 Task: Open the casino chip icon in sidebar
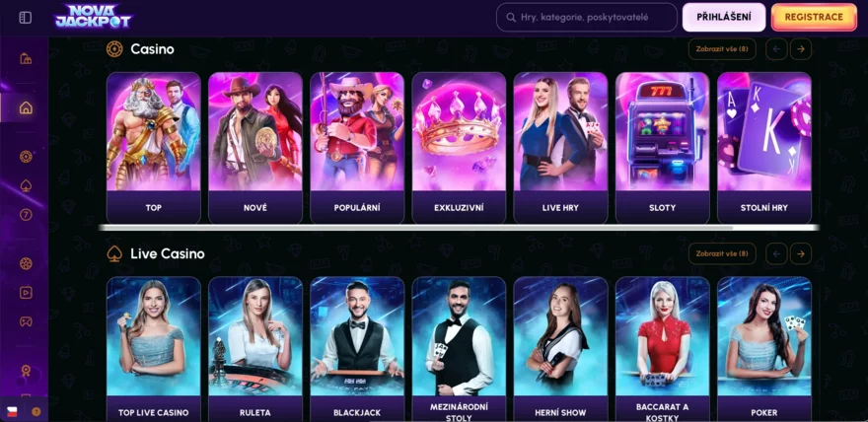tap(26, 157)
